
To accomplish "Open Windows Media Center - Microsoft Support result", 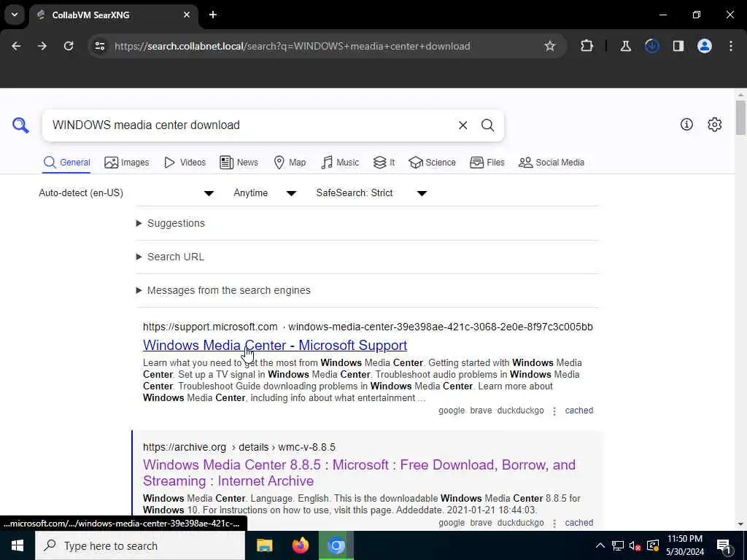I will pyautogui.click(x=275, y=345).
